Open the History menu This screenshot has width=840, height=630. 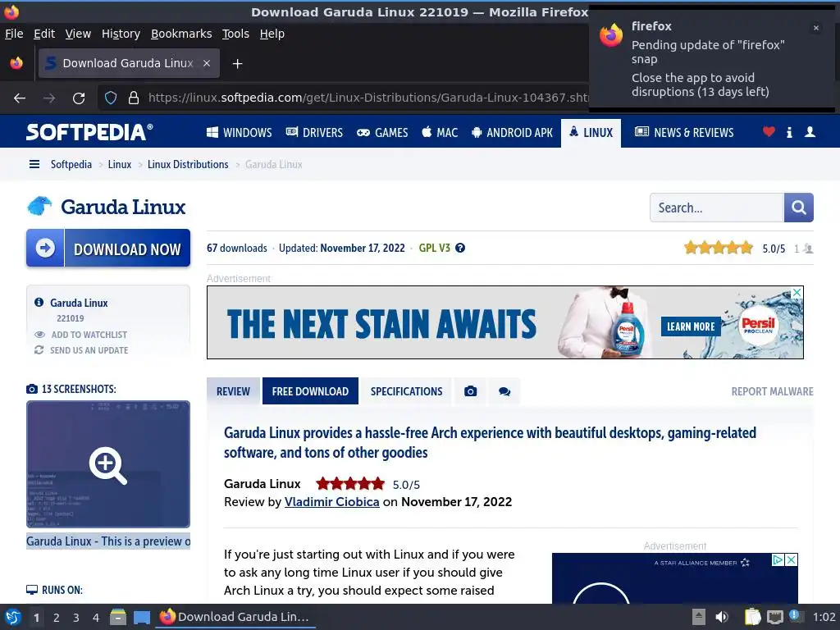[x=121, y=34]
